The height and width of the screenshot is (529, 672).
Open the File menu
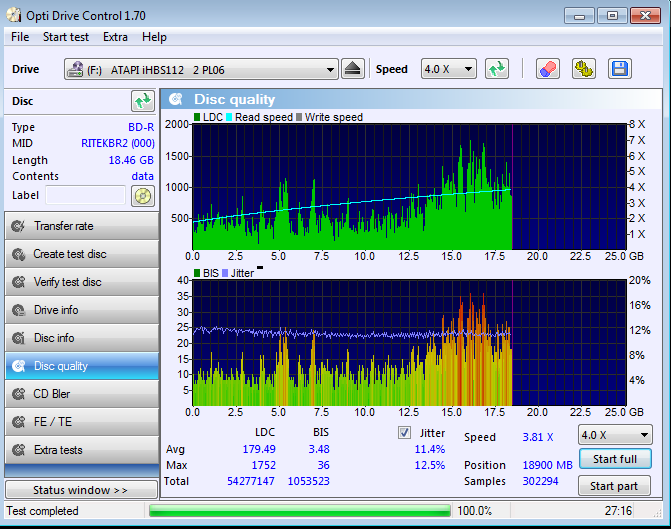(x=20, y=37)
